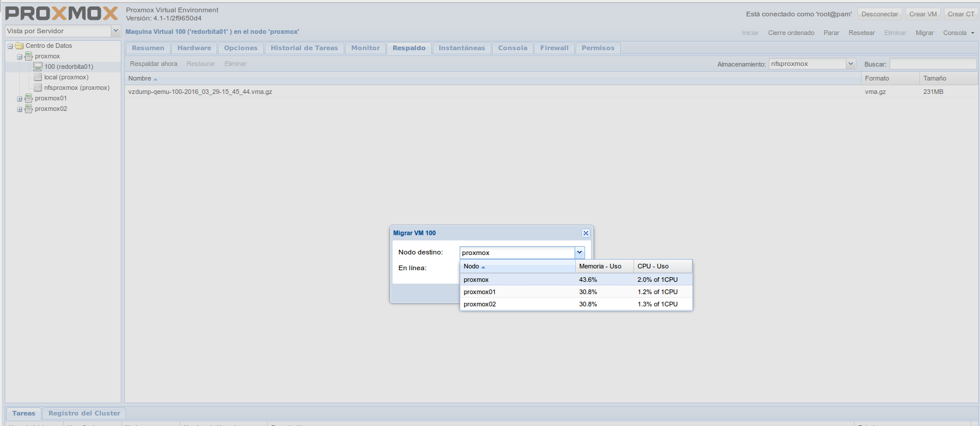Viewport: 980px width, 426px height.
Task: Click the proxmox01 node server icon
Action: pos(29,99)
